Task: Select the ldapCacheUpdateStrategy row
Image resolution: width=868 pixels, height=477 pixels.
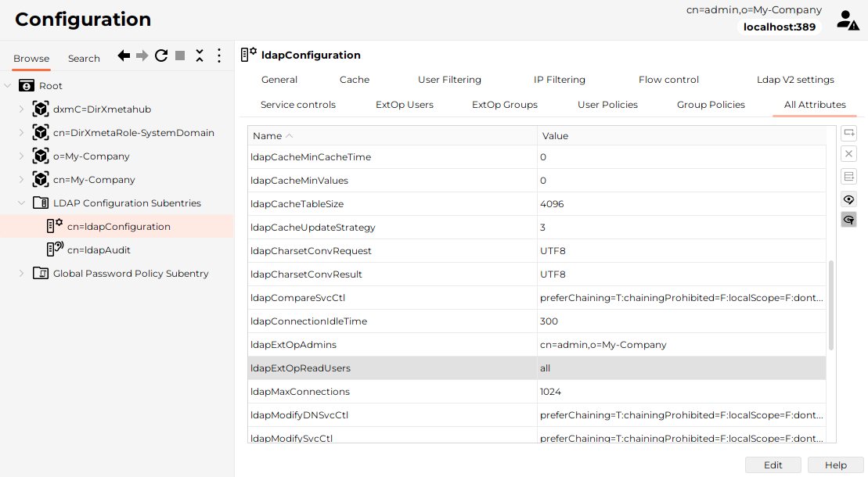Action: 537,228
